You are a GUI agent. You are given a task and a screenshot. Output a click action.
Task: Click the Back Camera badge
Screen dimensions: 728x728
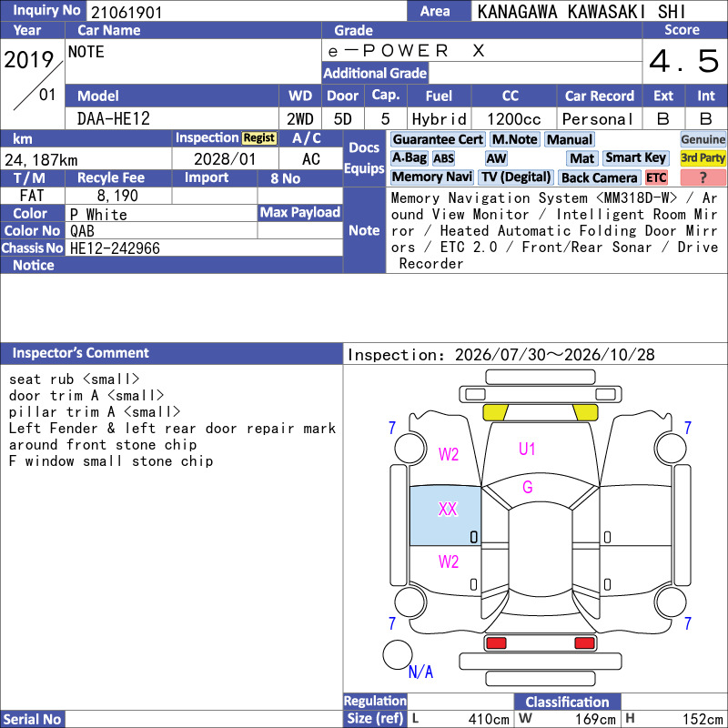click(x=599, y=177)
